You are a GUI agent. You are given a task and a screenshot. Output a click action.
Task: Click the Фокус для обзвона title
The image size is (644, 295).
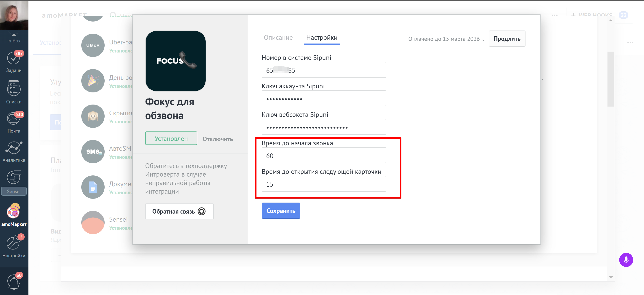coord(170,109)
